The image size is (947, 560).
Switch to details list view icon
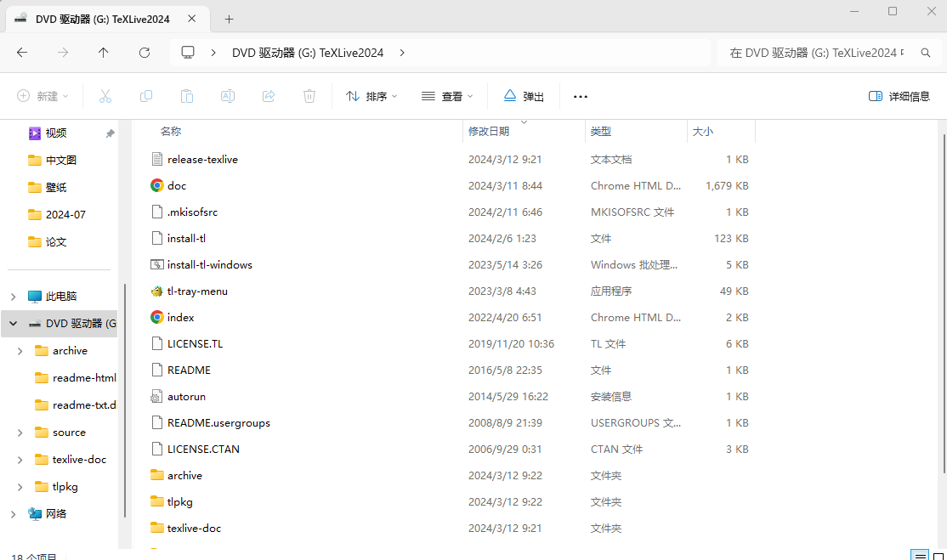tap(919, 555)
